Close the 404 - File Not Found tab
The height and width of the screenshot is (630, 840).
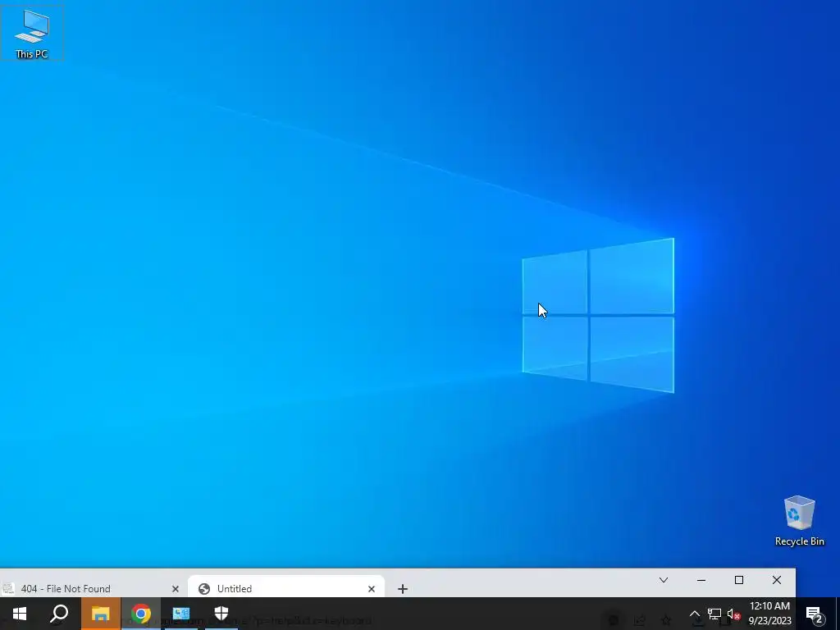(x=176, y=589)
